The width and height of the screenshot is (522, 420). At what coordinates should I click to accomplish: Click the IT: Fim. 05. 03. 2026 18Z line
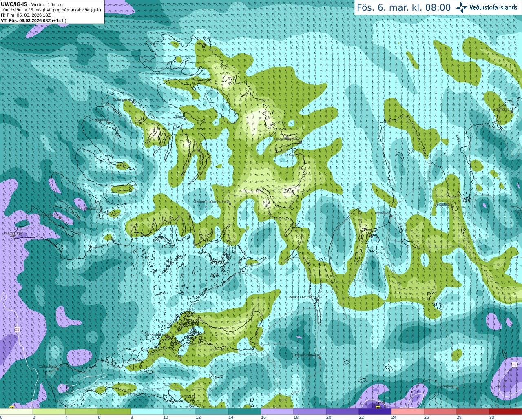26,15
